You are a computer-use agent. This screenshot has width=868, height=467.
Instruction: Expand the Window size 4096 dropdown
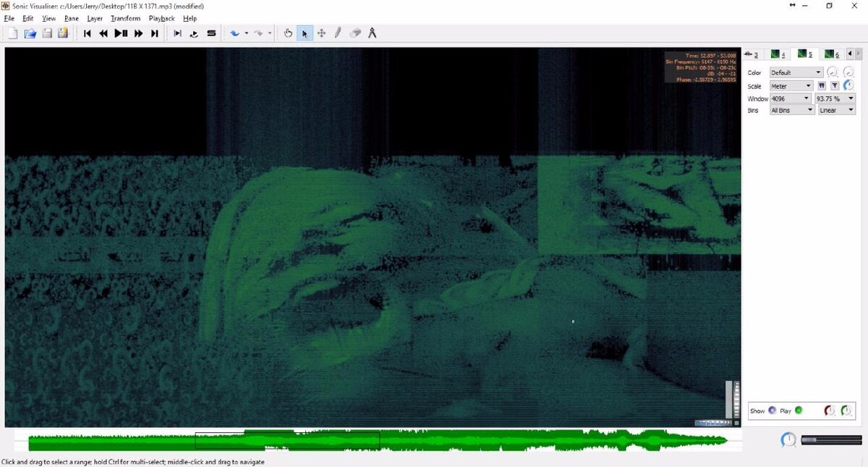coord(791,98)
